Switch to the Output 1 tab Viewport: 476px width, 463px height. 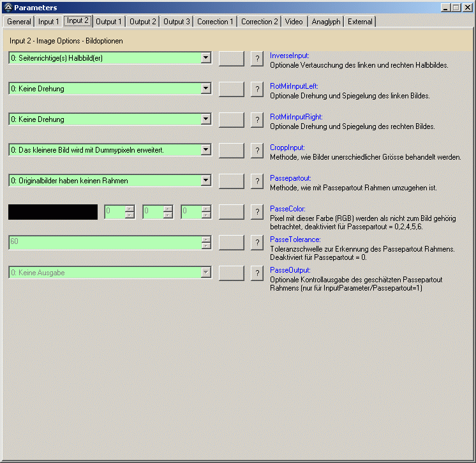pos(109,22)
